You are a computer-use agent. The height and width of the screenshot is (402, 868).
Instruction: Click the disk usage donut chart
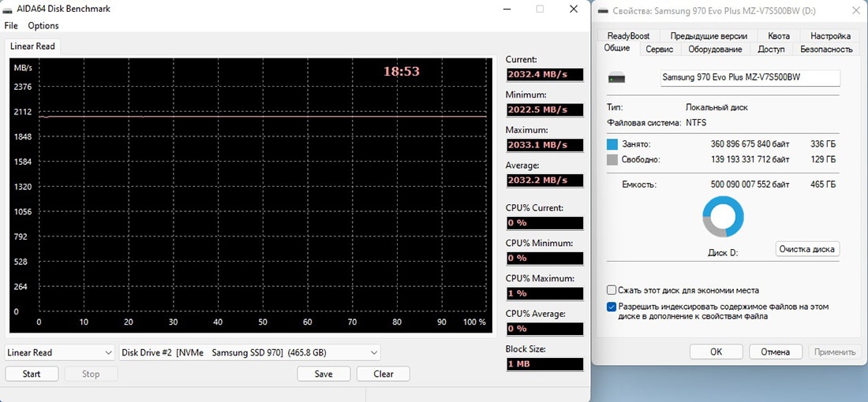(x=723, y=217)
